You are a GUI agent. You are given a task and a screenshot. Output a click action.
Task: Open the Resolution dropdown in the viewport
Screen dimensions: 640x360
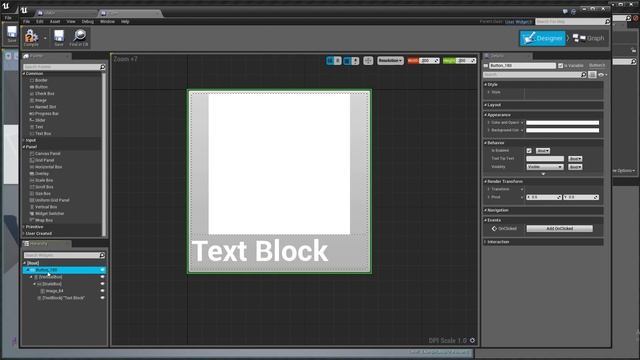click(x=390, y=60)
